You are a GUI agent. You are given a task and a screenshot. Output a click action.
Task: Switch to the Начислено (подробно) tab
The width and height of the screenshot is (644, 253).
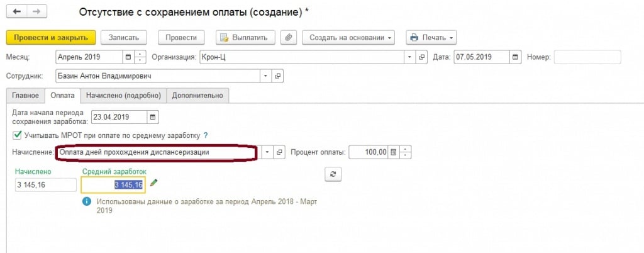[x=123, y=95]
